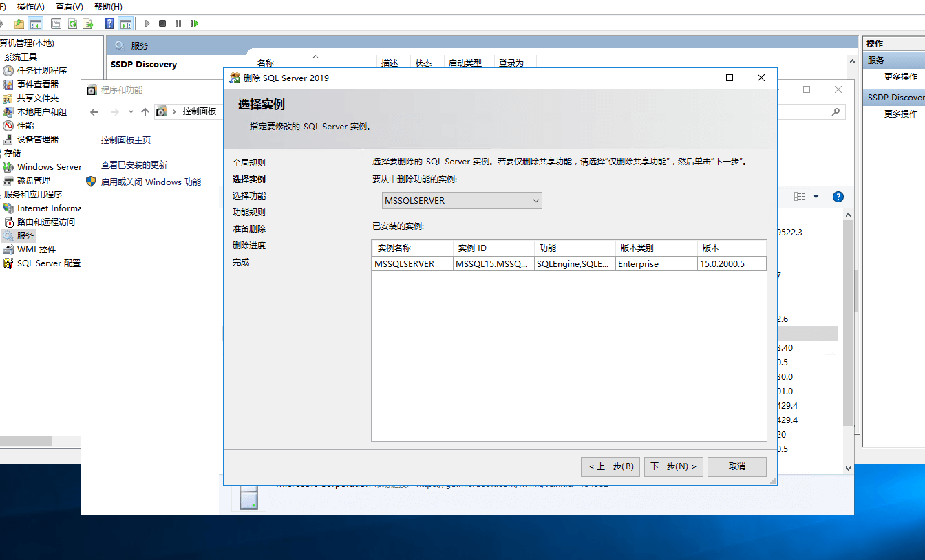Screen dimensions: 925x560
Task: Click the Stop Service toolbar icon
Action: 162,23
